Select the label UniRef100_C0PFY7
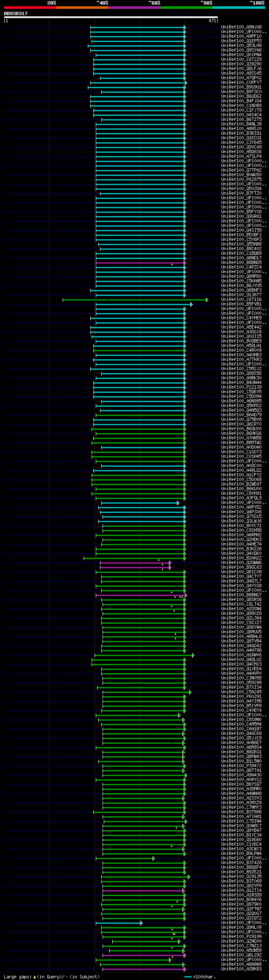Screen dimensions: 269x980 (241, 82)
